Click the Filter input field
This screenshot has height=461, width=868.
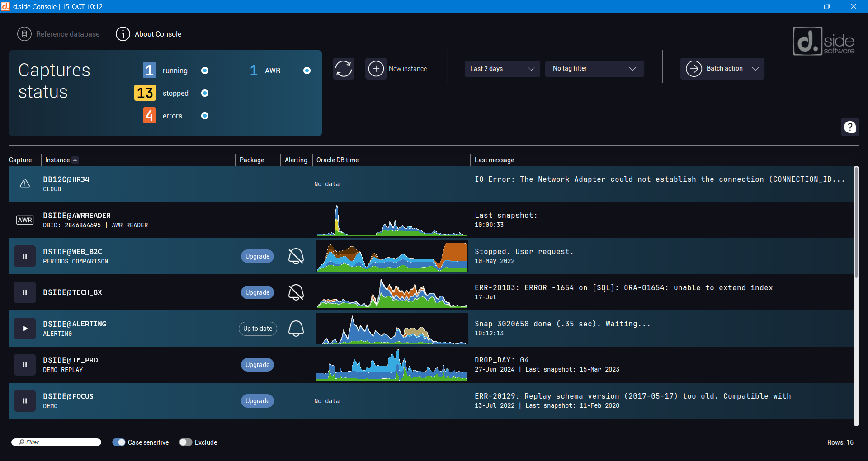(57, 442)
